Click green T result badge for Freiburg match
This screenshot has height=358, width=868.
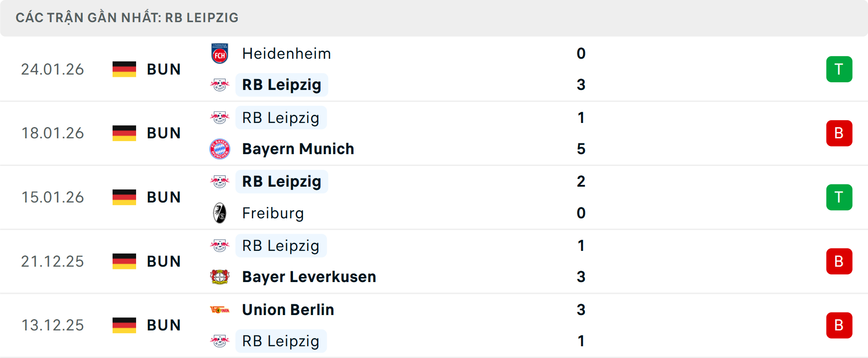tap(839, 198)
